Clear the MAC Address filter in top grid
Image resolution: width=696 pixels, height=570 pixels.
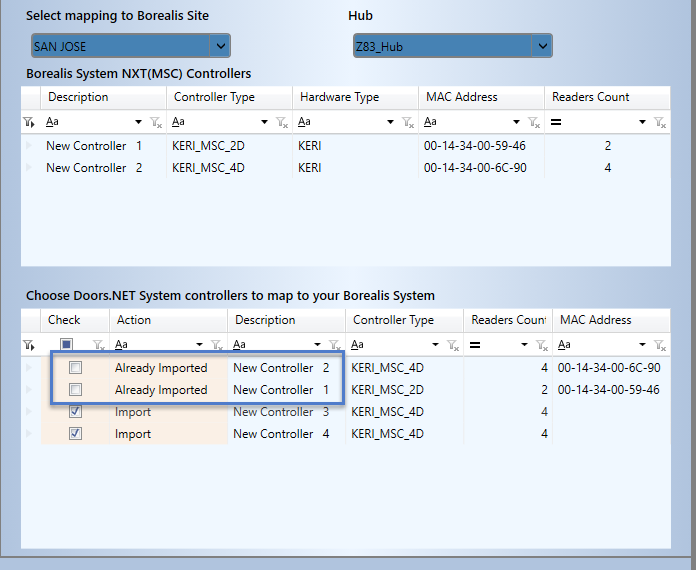[534, 123]
